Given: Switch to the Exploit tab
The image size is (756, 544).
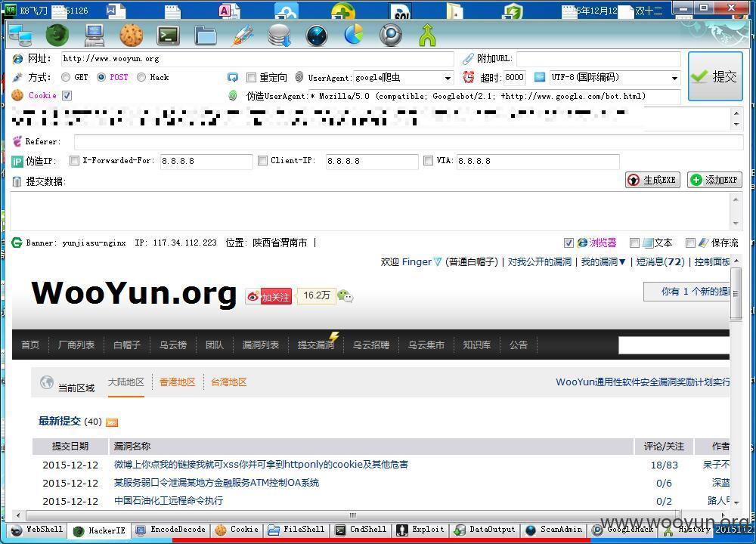Looking at the screenshot, I should (420, 530).
